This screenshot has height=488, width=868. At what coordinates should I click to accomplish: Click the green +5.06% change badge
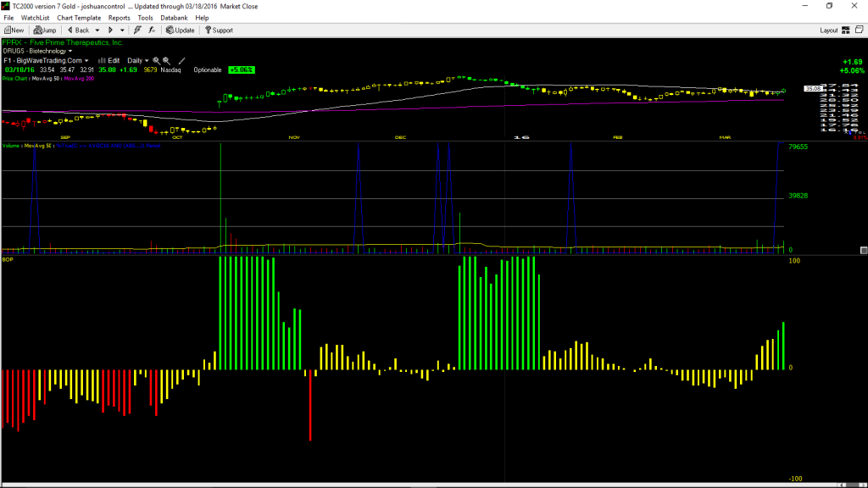click(242, 69)
